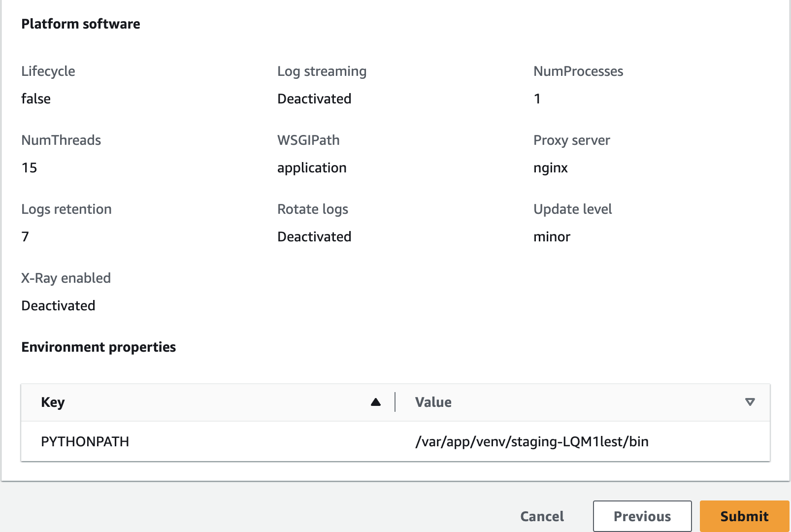Viewport: 791px width, 532px height.
Task: Sort by the Value column header
Action: click(433, 402)
